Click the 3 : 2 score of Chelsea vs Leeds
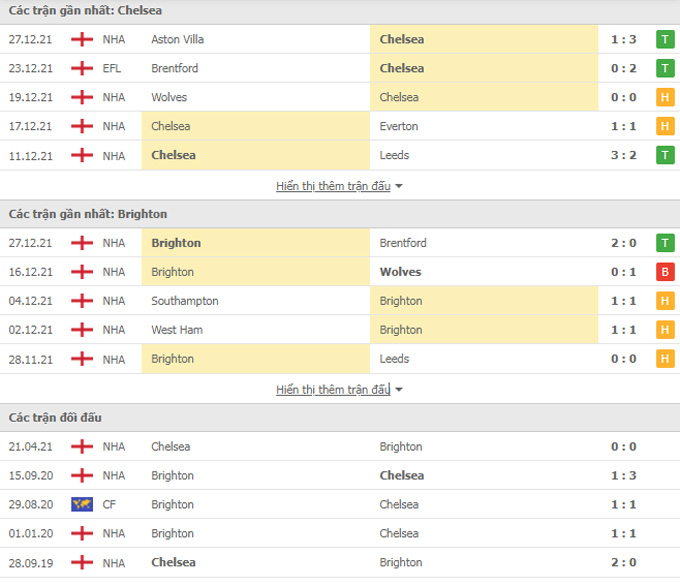This screenshot has height=586, width=680. click(x=623, y=156)
